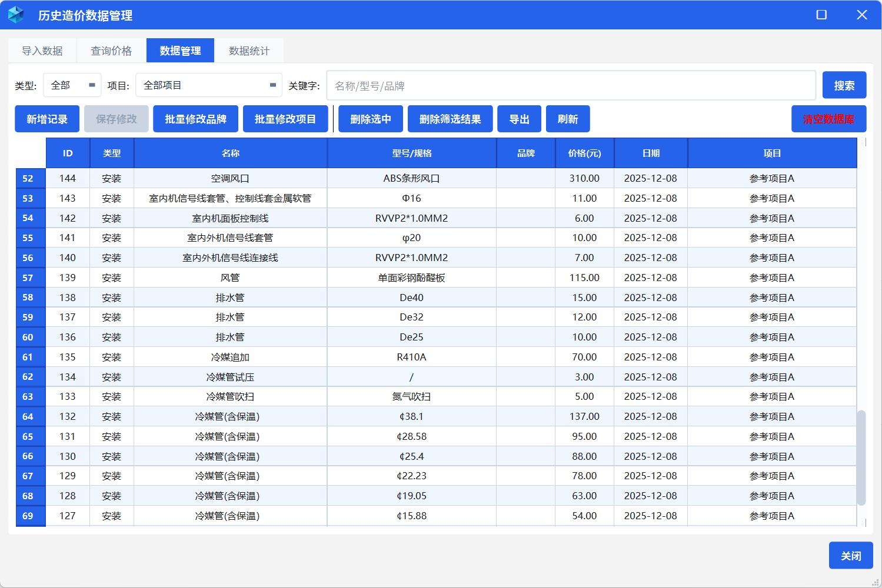Select the 数据管理 tab

tap(180, 50)
